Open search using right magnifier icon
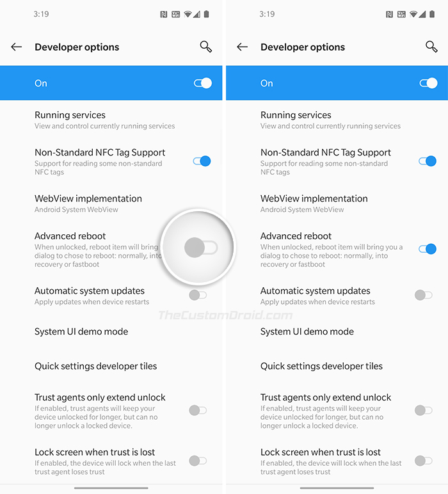 [431, 47]
